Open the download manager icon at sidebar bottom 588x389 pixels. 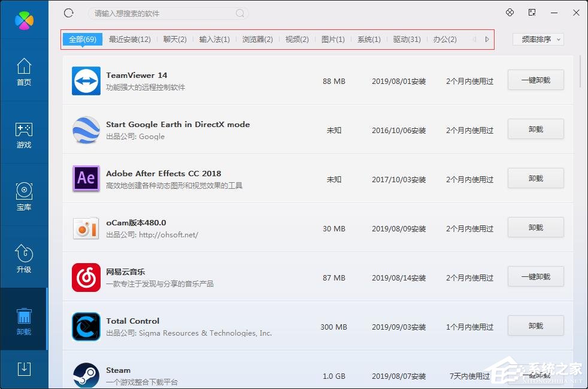pyautogui.click(x=24, y=370)
